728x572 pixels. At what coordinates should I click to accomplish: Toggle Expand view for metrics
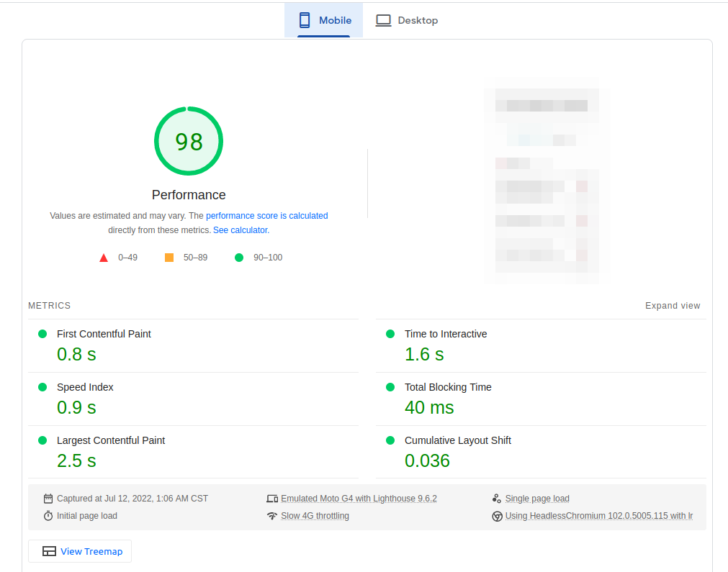coord(673,306)
